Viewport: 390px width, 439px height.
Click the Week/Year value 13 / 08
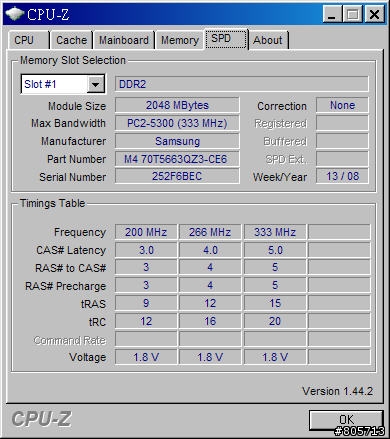click(x=342, y=176)
